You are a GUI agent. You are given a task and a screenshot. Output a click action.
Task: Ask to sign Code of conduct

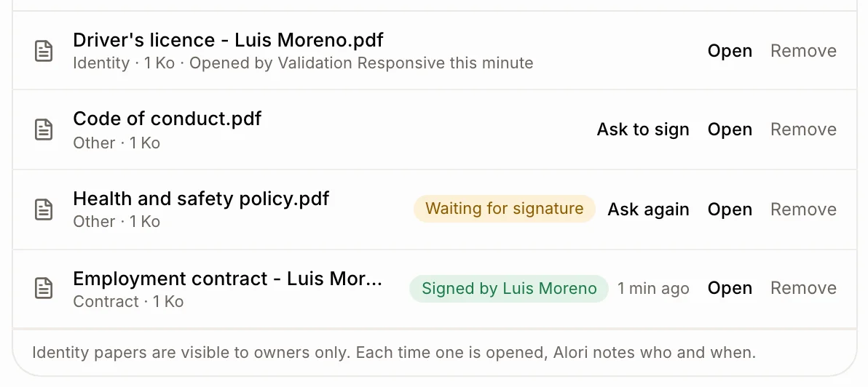[643, 129]
